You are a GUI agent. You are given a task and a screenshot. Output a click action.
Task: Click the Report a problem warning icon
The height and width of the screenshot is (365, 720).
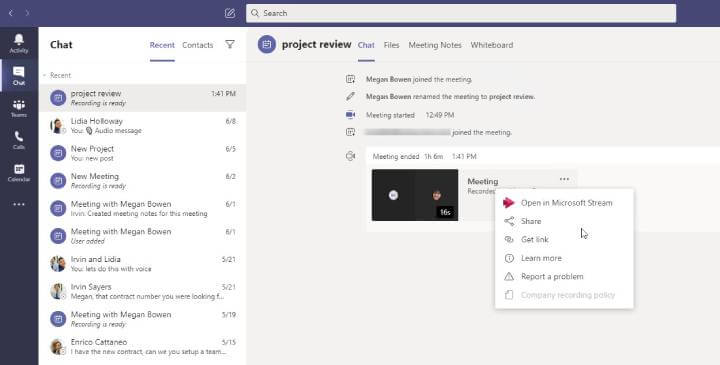[509, 276]
